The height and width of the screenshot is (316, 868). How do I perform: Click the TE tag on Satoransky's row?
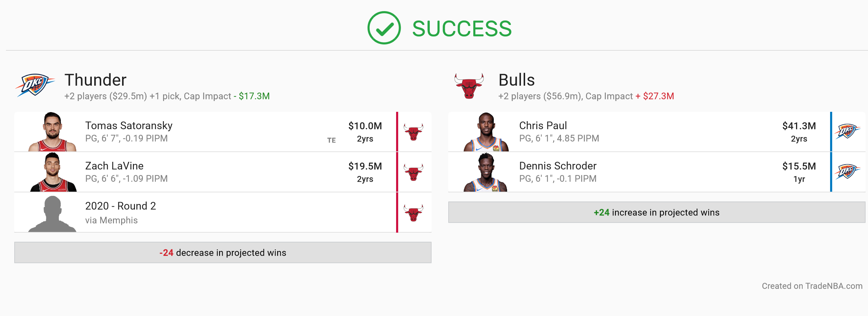point(331,140)
